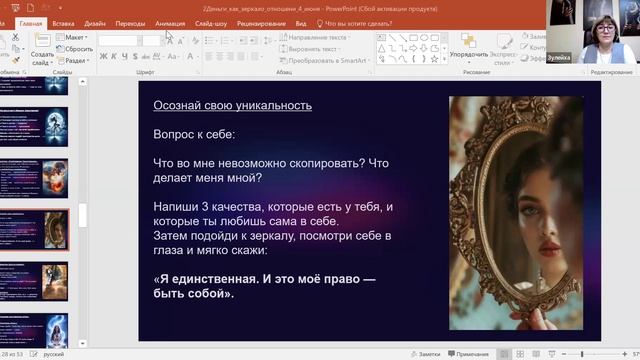The image size is (640, 360).
Task: Toggle Underline (Ч) formatting
Action: coord(124,56)
